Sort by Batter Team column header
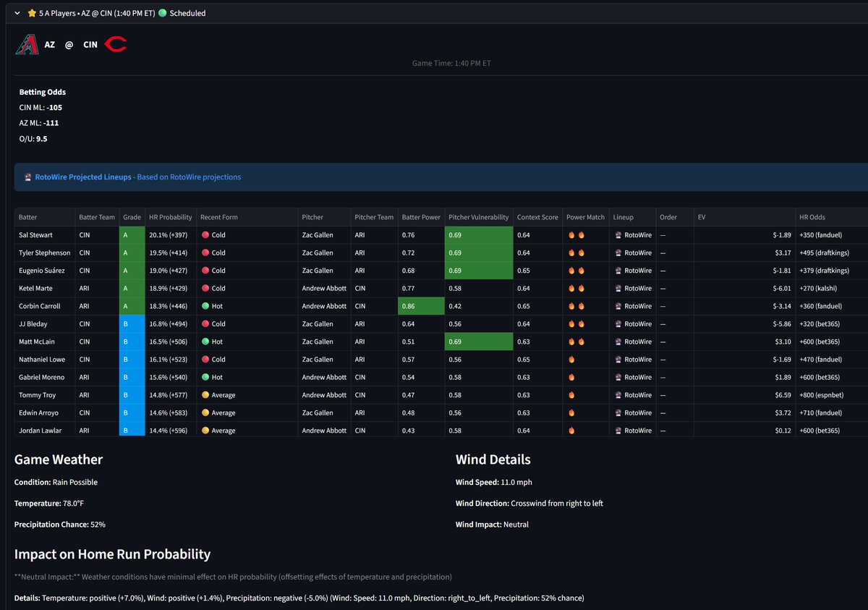Viewport: 868px width, 610px height. click(x=97, y=217)
